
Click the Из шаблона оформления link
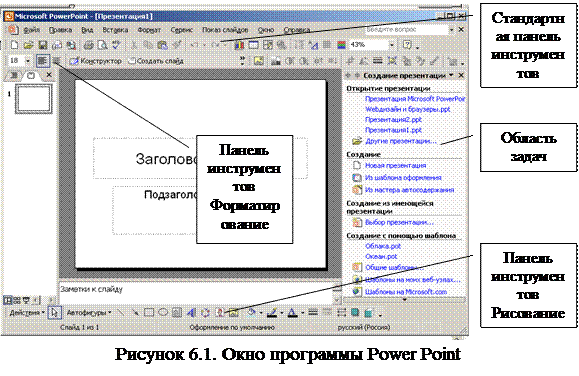click(403, 178)
